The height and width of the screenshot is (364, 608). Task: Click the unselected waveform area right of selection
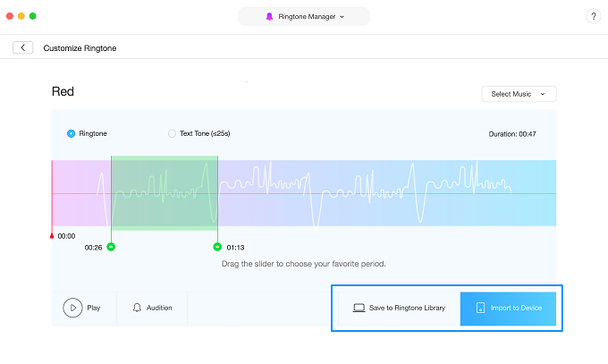[x=384, y=192]
